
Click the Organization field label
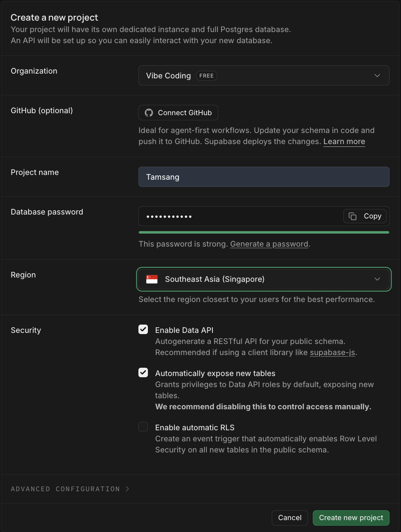pos(34,71)
